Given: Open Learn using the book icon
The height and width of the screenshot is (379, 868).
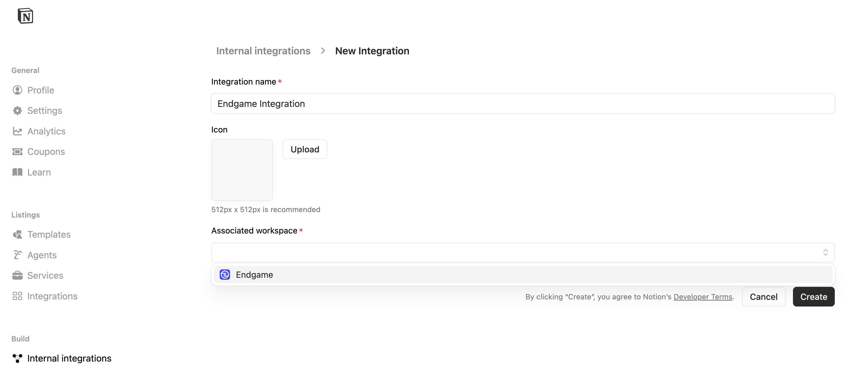Looking at the screenshot, I should pos(17,172).
